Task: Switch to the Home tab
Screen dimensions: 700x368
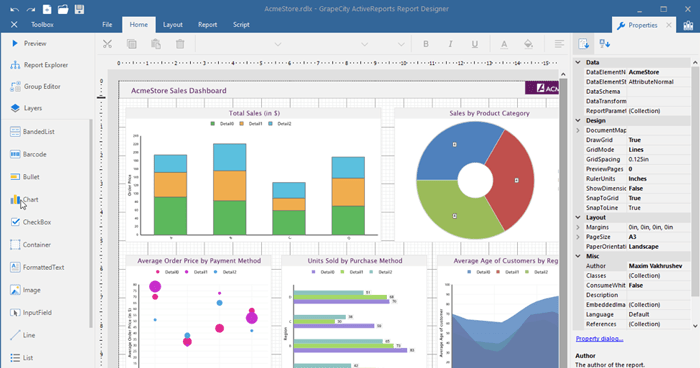Action: point(139,25)
